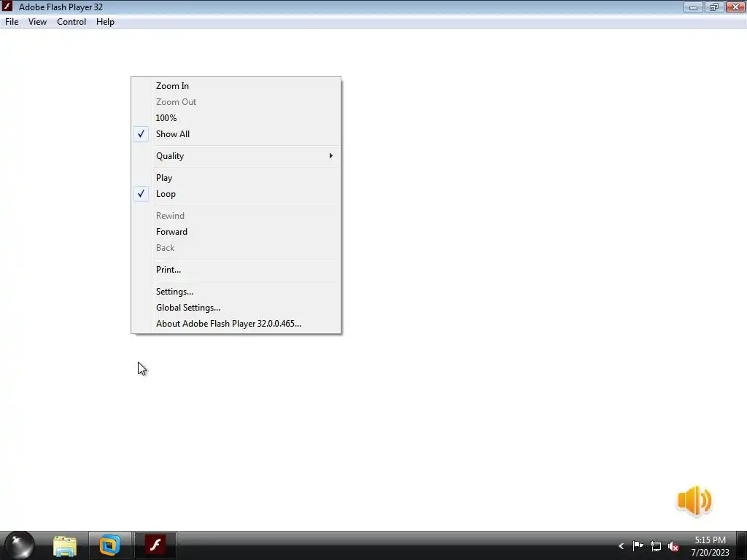The width and height of the screenshot is (747, 560).
Task: Select the Flash Player taskbar button
Action: [x=155, y=545]
